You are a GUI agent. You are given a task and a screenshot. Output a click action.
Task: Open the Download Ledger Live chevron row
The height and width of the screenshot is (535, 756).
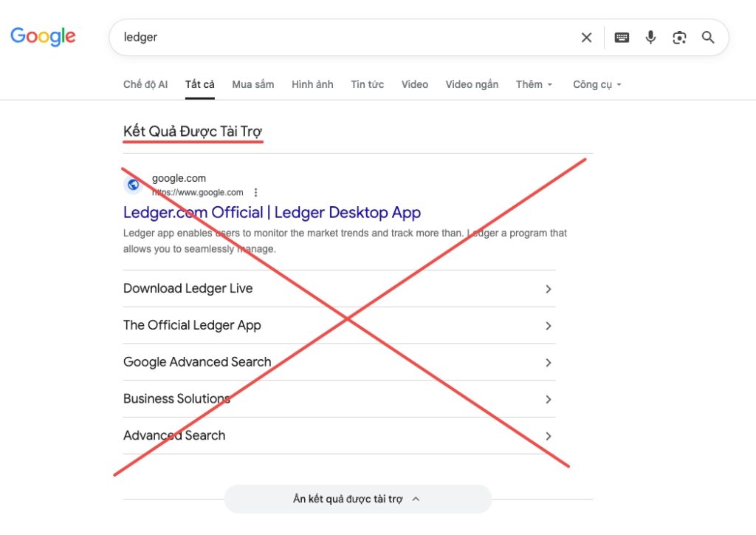(x=340, y=288)
